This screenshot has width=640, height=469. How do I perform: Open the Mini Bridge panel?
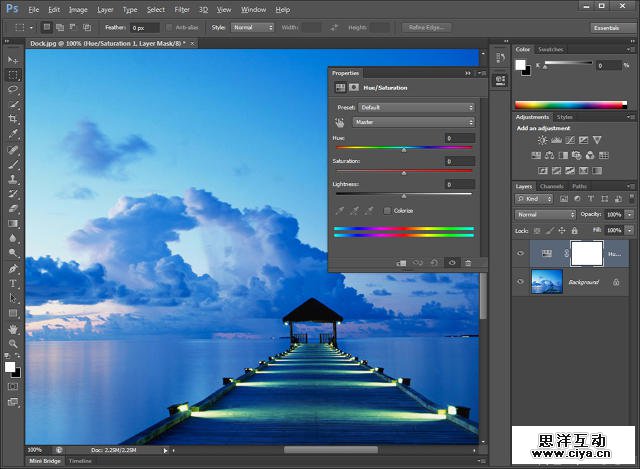[44, 461]
